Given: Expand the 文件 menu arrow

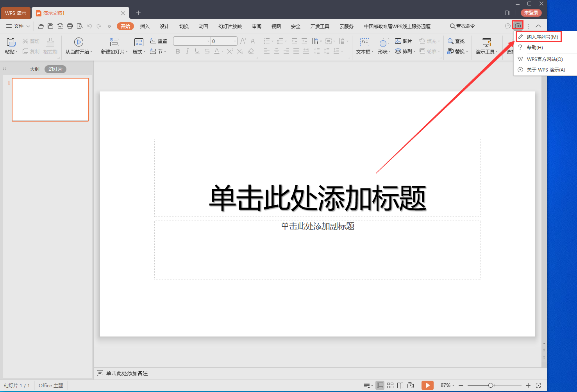Looking at the screenshot, I should tap(28, 26).
